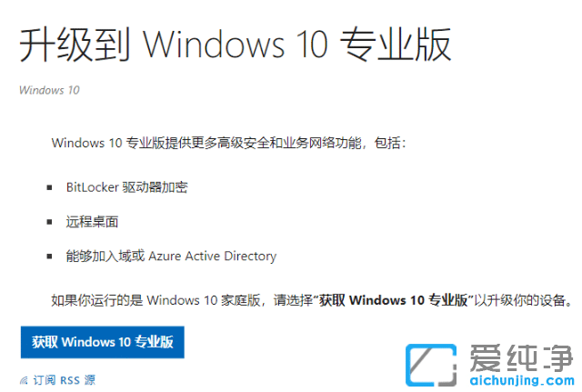This screenshot has height=392, width=582.
Task: Click the RSS feed icon
Action: 24,379
